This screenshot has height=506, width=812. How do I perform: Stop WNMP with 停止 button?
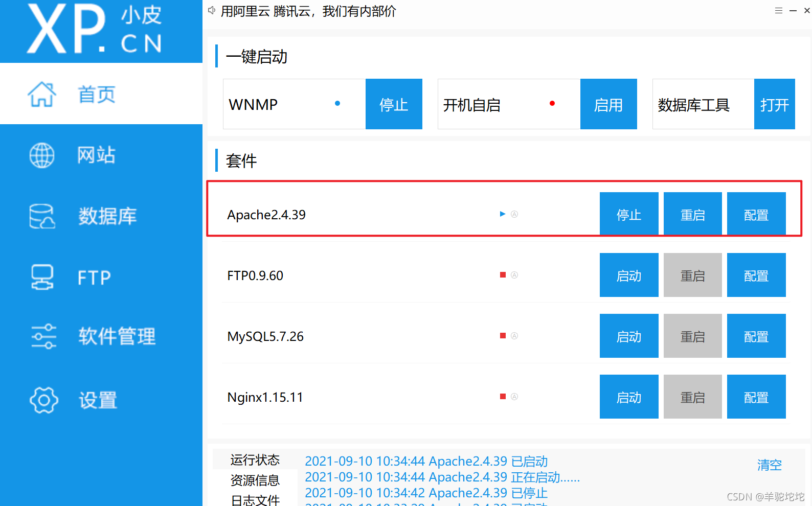[x=394, y=104]
